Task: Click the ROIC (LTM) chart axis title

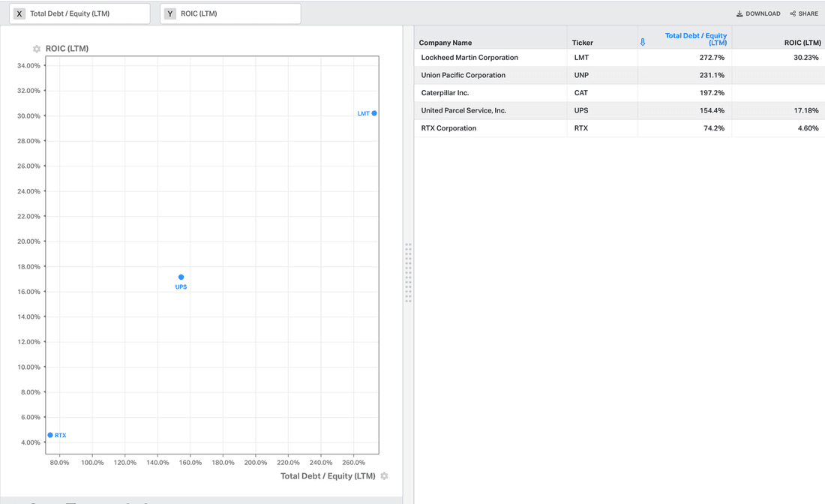Action: [67, 49]
